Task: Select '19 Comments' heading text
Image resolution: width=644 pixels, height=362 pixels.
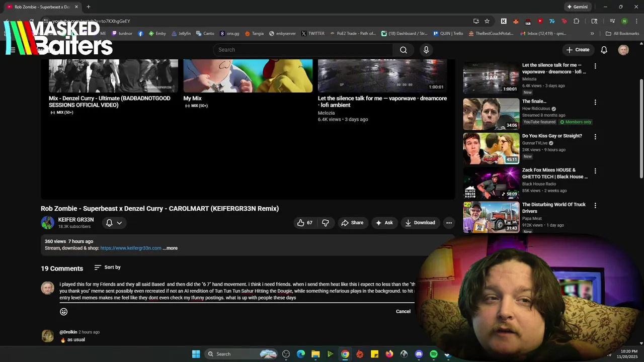Action: [62, 268]
